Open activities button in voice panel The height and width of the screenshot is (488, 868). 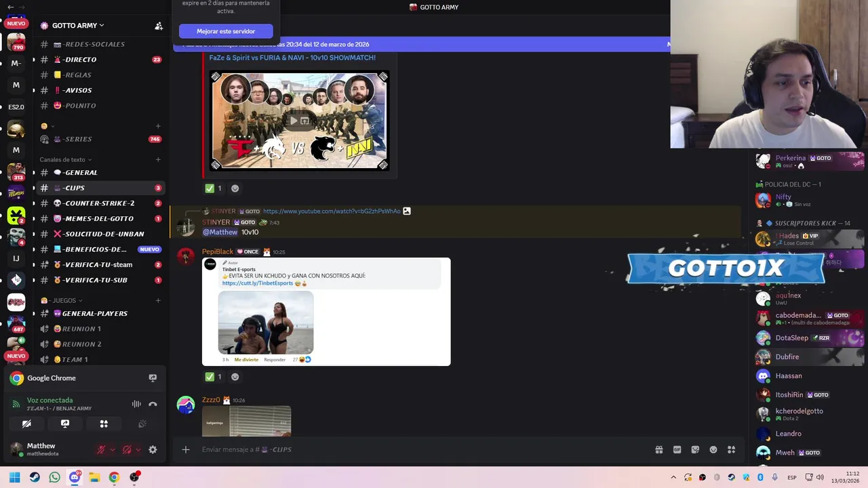[104, 424]
